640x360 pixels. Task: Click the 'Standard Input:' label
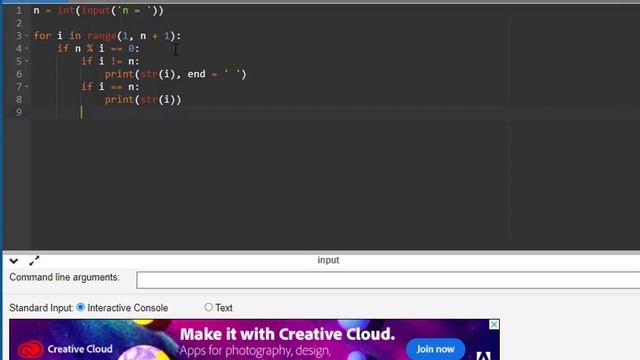(41, 308)
